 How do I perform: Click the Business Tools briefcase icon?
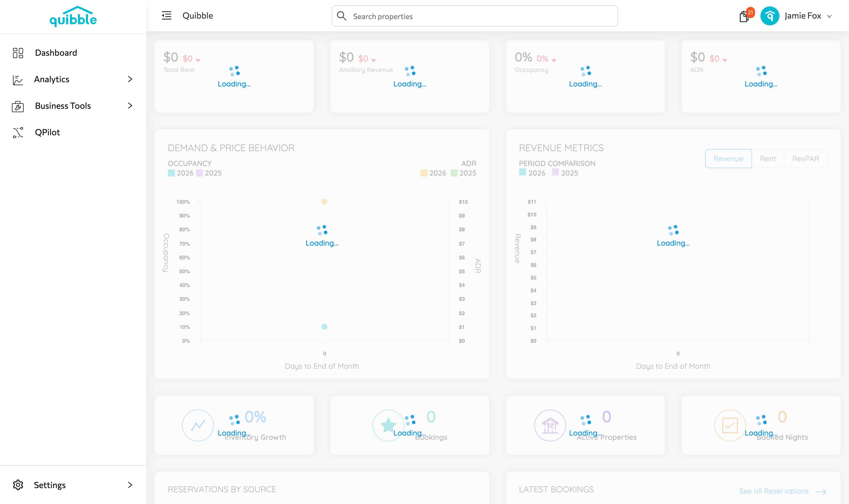tap(18, 106)
